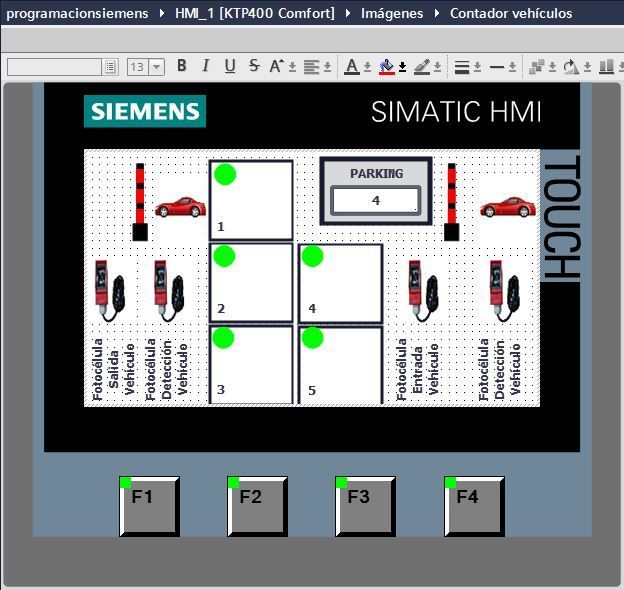Viewport: 624px width, 590px height.
Task: Click the F2 function key
Action: click(x=257, y=506)
